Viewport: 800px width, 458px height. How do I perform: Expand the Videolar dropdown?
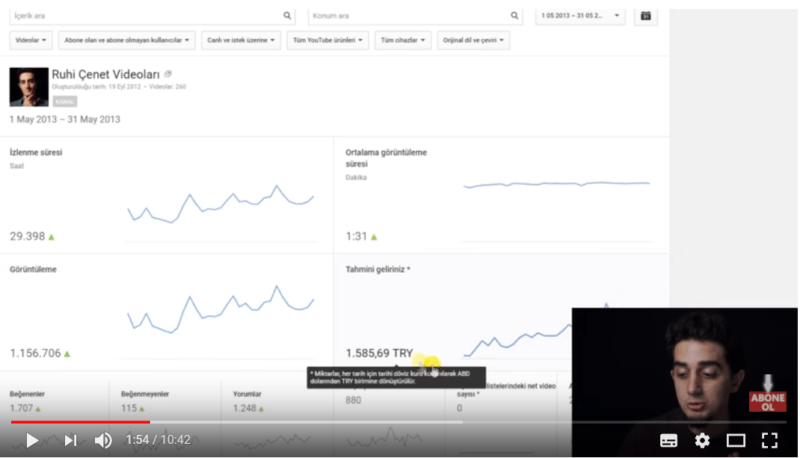[x=31, y=40]
